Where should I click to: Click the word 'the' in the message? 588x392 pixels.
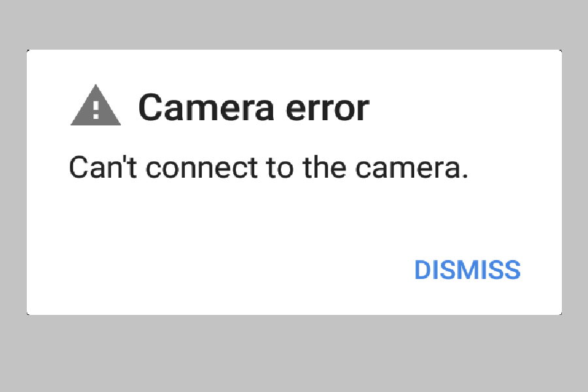click(x=325, y=169)
